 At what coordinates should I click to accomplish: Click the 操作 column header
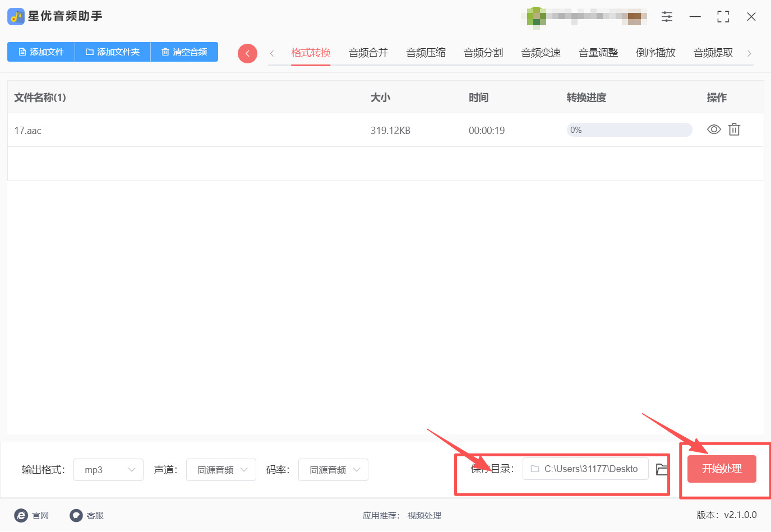tap(717, 98)
